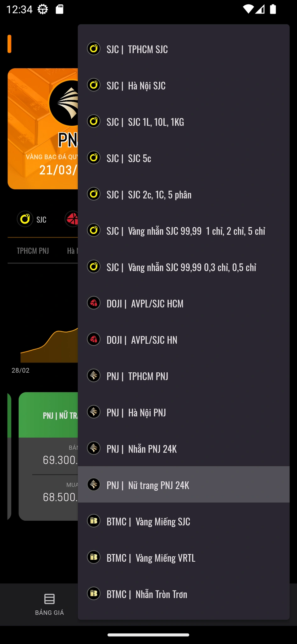Screen dimensions: 297x644
Task: Open the Bảng Giá list icon
Action: click(49, 599)
